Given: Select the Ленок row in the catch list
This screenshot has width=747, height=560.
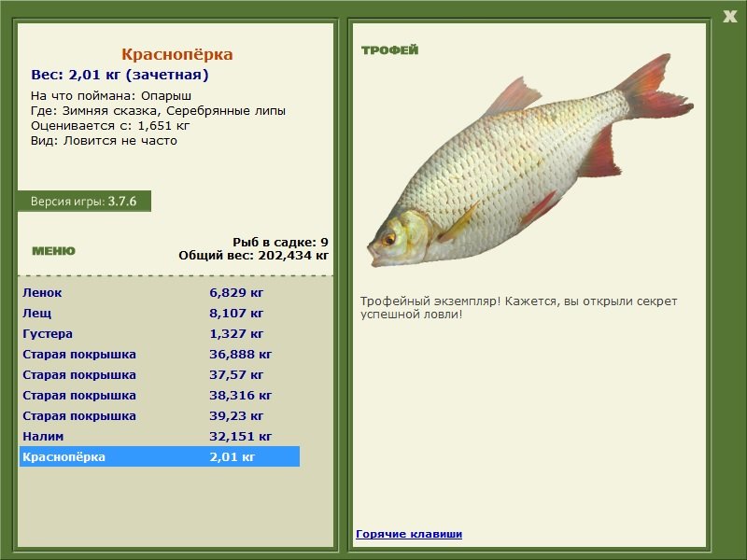Looking at the screenshot, I should 159,292.
